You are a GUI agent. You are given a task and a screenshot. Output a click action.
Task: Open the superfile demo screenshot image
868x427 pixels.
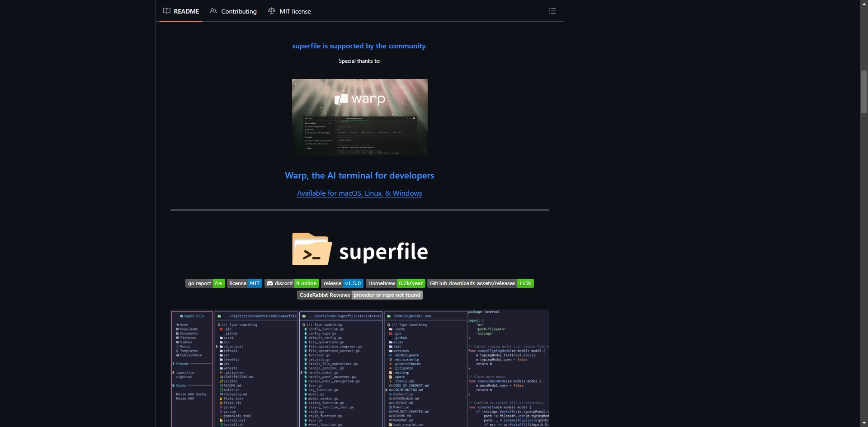tap(360, 368)
